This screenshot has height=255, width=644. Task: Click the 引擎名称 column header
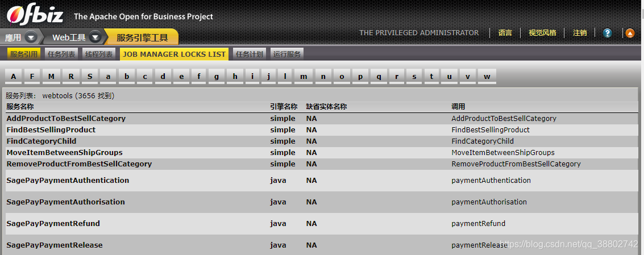(284, 107)
